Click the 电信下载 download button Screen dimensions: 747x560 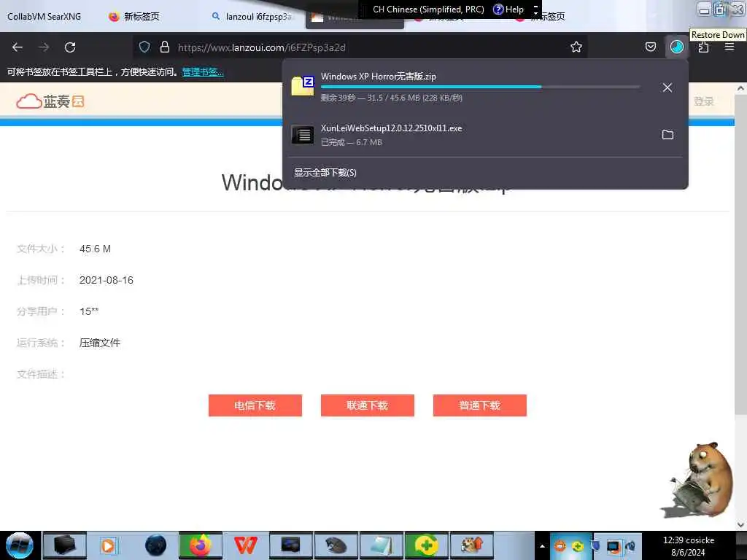[x=255, y=405]
